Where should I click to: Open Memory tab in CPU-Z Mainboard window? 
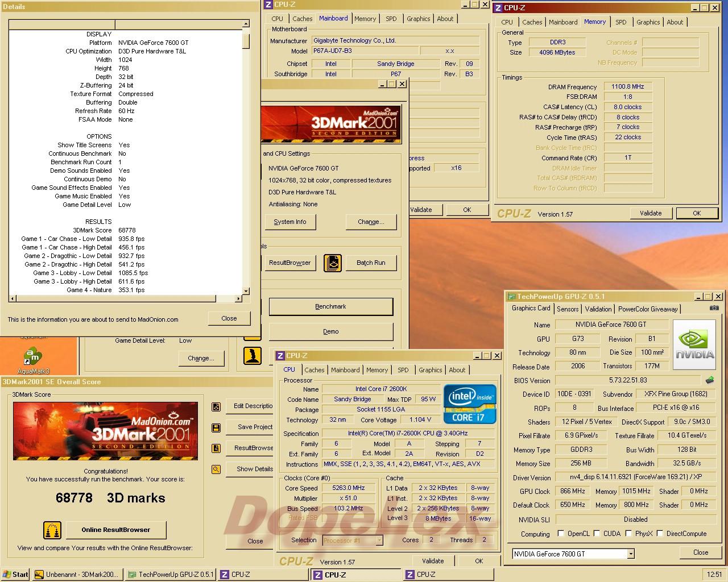point(365,19)
